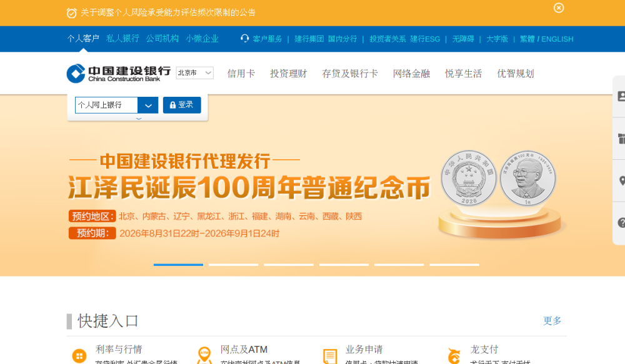This screenshot has width=625, height=364.
Task: Open the 优智规划 menu
Action: click(516, 74)
